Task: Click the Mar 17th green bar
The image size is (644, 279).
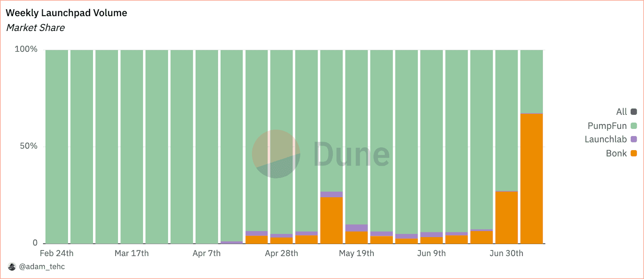Action: (x=132, y=147)
